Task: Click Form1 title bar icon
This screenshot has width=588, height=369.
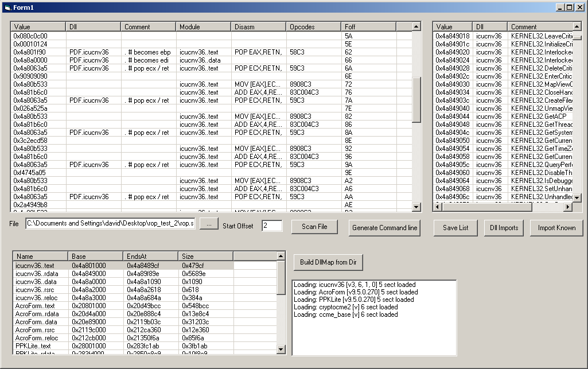Action: click(x=7, y=7)
